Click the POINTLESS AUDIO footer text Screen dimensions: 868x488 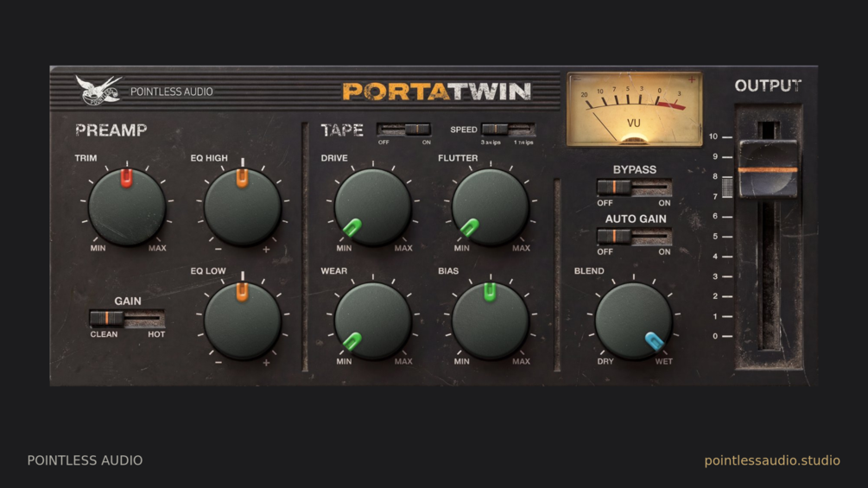85,460
